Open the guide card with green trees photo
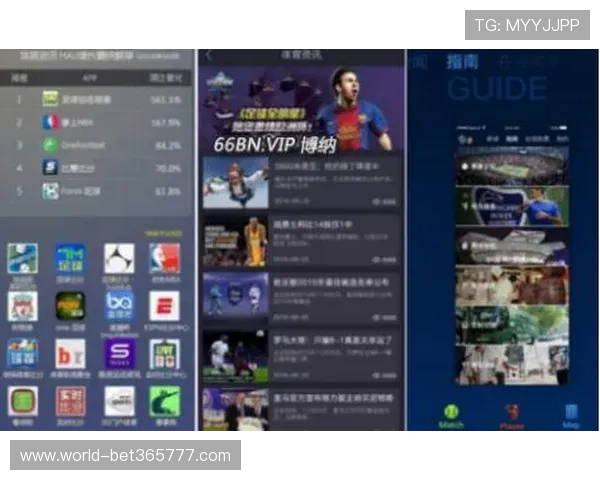The height and width of the screenshot is (480, 600). point(512,325)
